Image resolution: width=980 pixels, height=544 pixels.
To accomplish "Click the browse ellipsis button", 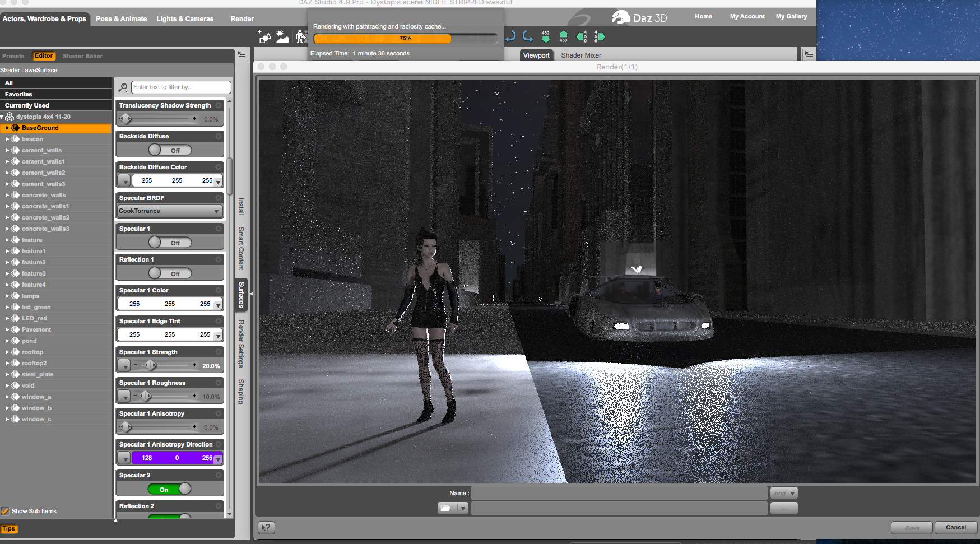I will coord(784,508).
